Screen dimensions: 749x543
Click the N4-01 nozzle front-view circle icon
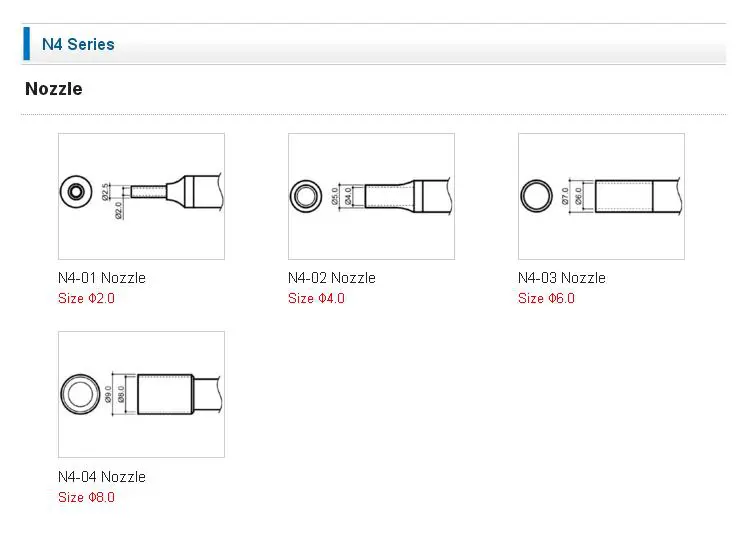[76, 192]
